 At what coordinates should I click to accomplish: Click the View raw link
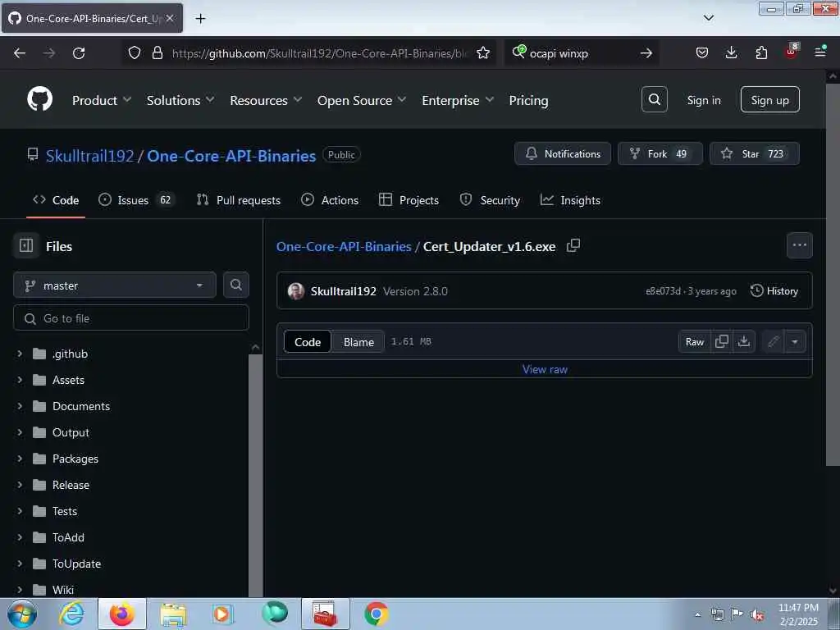[545, 369]
